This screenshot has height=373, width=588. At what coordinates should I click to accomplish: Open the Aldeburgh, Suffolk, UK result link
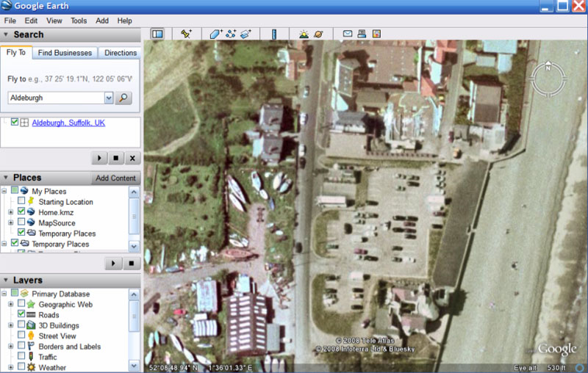68,123
